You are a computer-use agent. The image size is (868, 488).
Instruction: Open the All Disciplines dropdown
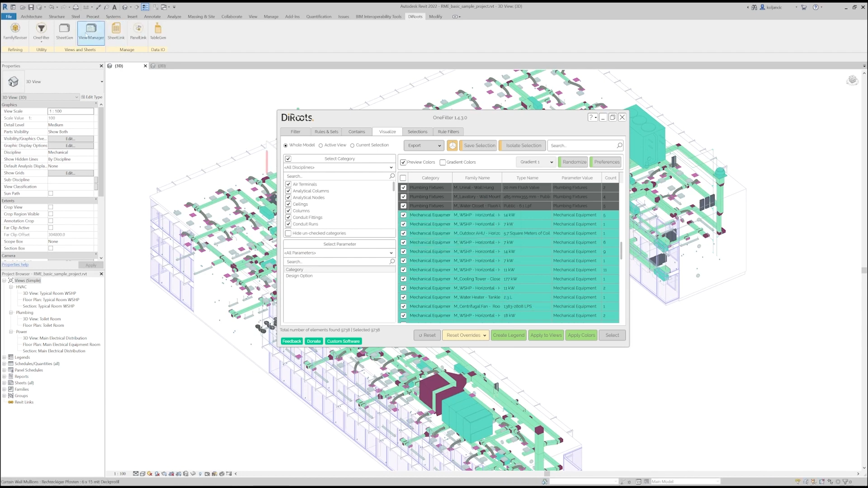(x=339, y=168)
